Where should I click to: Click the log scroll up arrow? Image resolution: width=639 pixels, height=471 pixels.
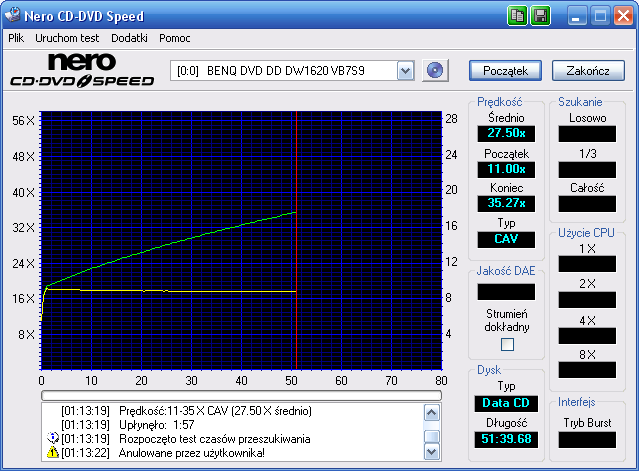432,413
